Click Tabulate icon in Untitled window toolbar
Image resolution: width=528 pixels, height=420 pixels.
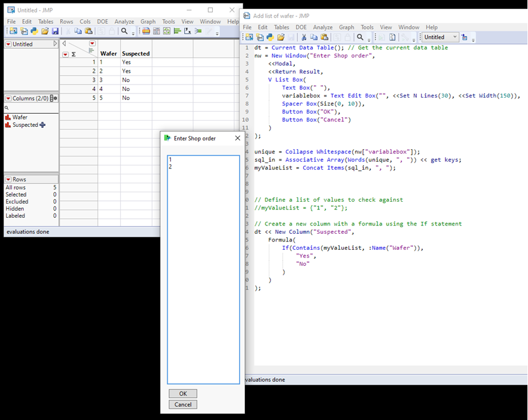(x=156, y=32)
